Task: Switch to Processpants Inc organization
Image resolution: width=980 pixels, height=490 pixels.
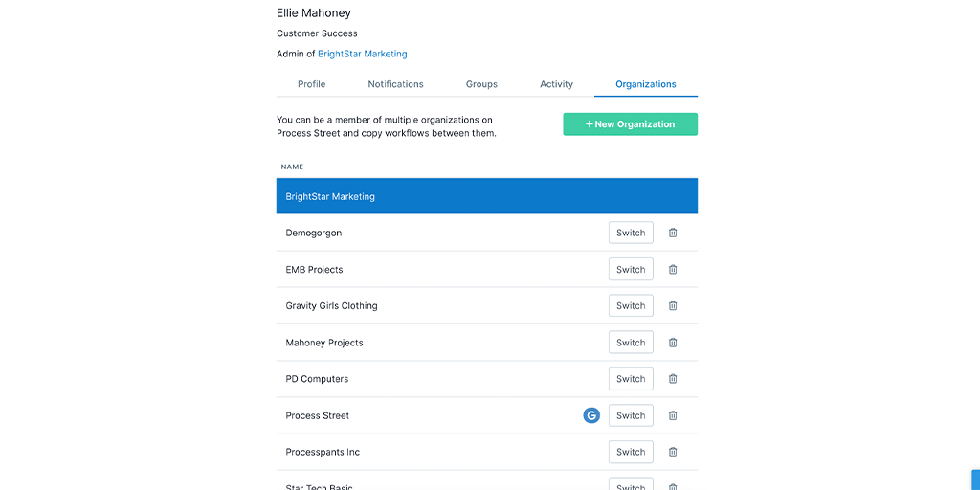Action: [x=631, y=452]
